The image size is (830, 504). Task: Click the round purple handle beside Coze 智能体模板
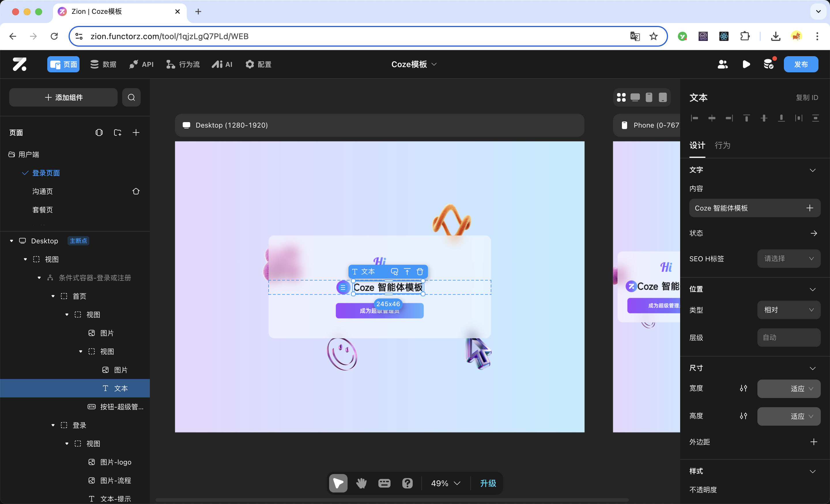[343, 287]
